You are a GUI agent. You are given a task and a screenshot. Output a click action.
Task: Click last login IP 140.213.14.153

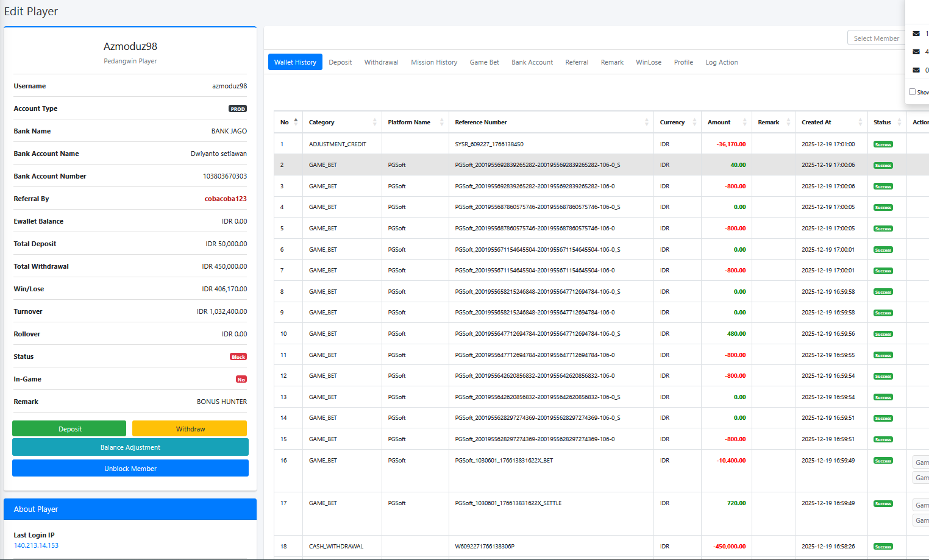(x=36, y=545)
